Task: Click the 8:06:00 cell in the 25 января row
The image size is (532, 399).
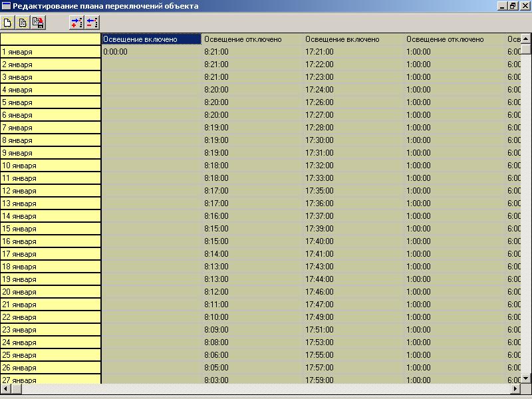Action: (x=253, y=355)
